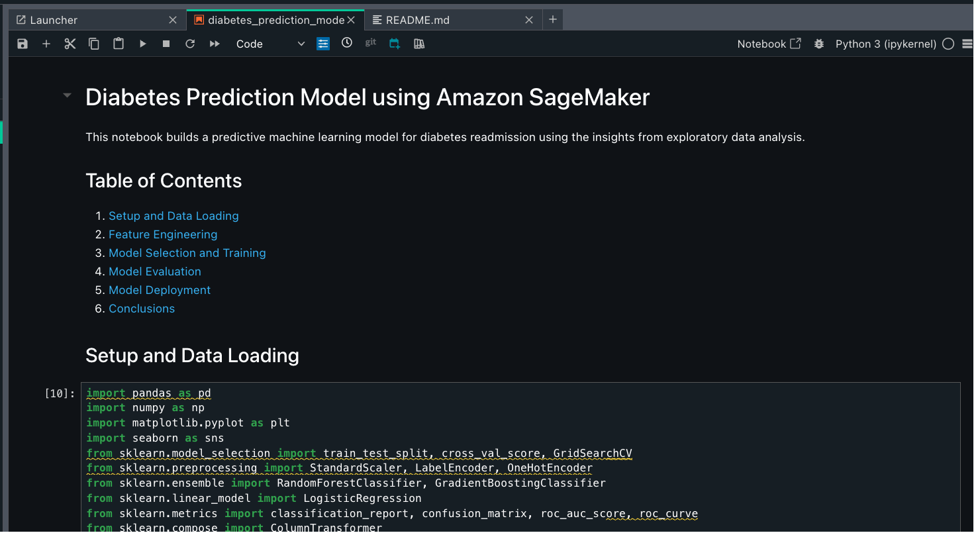Image resolution: width=980 pixels, height=535 pixels.
Task: Close the README.md tab
Action: click(529, 20)
